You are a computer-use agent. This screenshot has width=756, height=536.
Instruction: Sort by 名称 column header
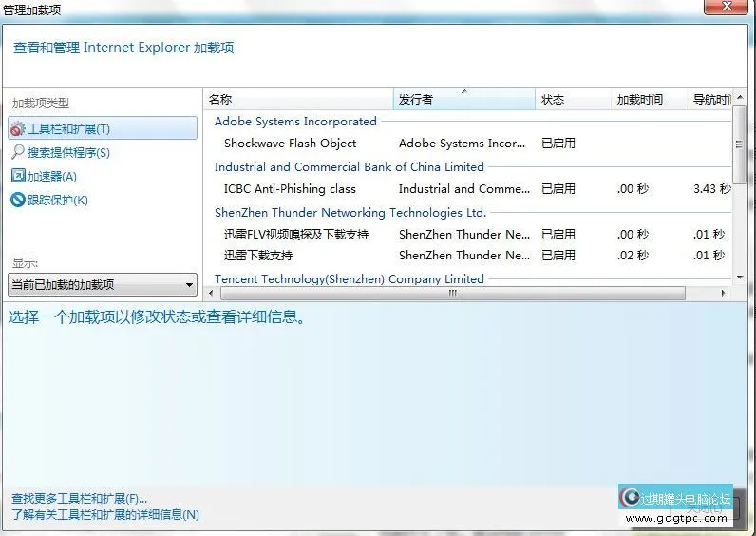(x=298, y=100)
